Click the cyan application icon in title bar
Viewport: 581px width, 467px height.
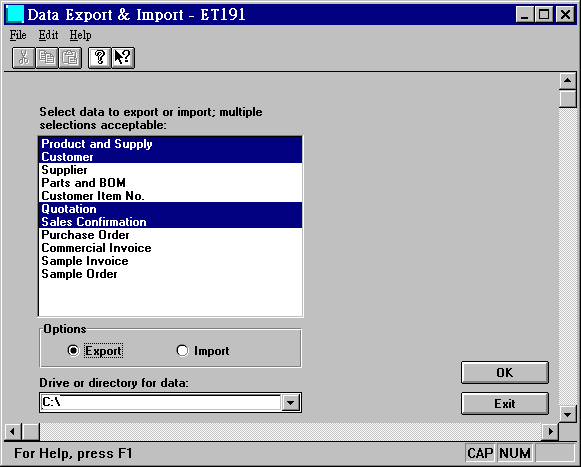(15, 14)
